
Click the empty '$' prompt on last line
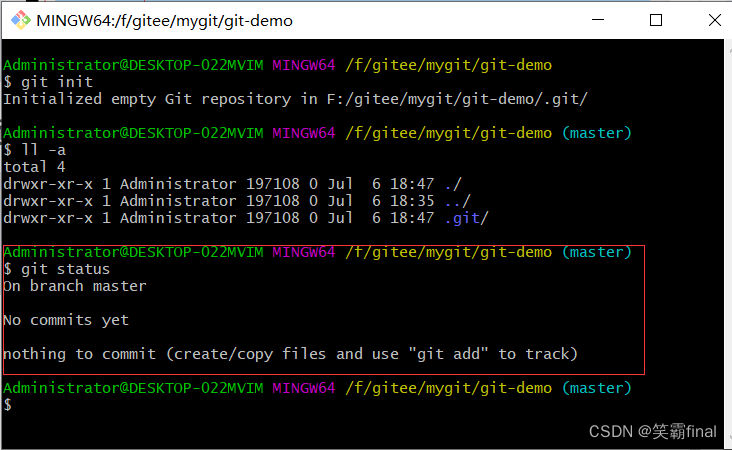[7, 405]
